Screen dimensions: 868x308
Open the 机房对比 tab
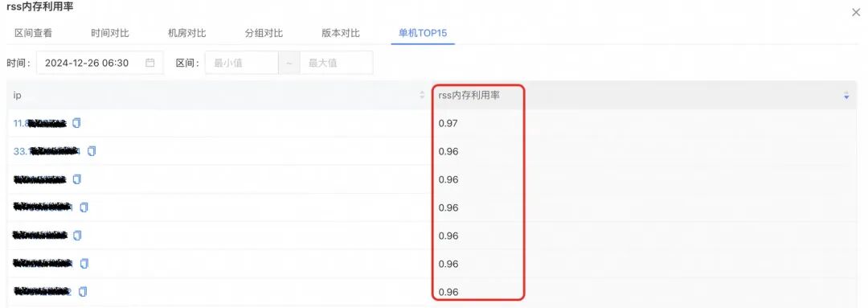(187, 33)
